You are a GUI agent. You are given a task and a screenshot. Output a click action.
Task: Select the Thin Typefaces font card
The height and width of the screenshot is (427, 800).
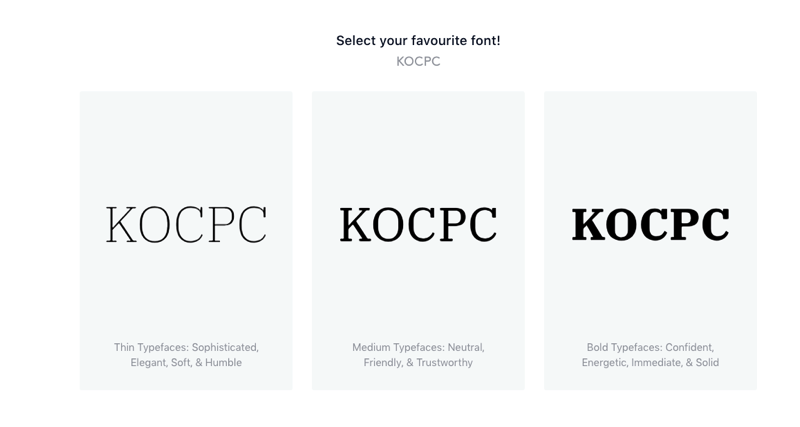click(x=186, y=240)
